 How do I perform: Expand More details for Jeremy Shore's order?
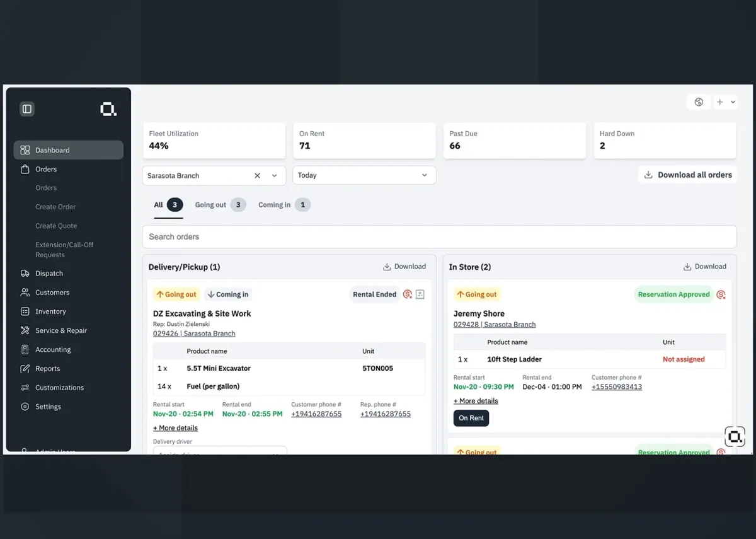tap(475, 400)
